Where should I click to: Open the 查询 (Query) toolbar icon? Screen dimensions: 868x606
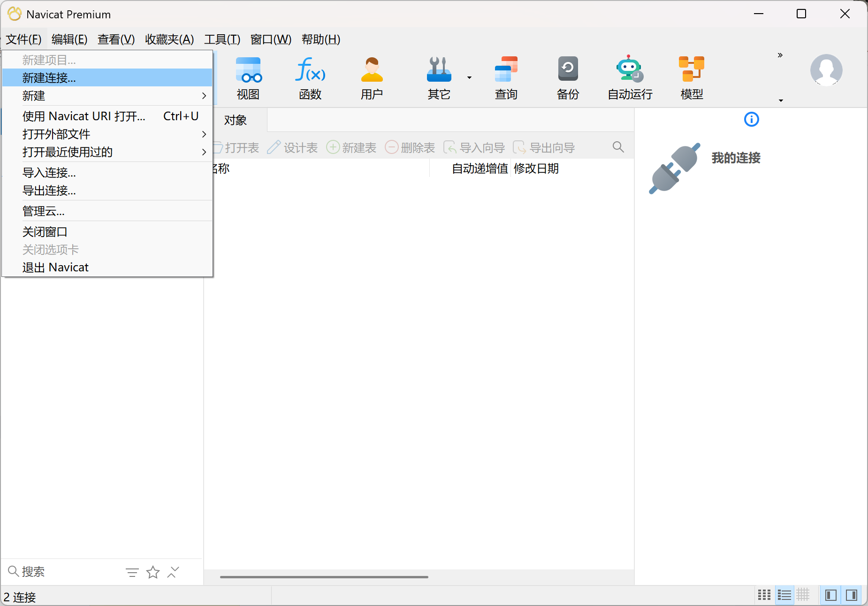(506, 78)
